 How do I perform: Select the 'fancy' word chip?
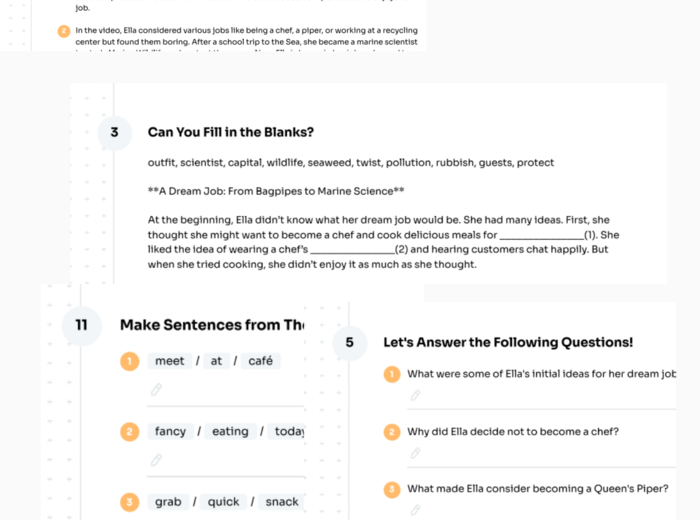pyautogui.click(x=170, y=432)
